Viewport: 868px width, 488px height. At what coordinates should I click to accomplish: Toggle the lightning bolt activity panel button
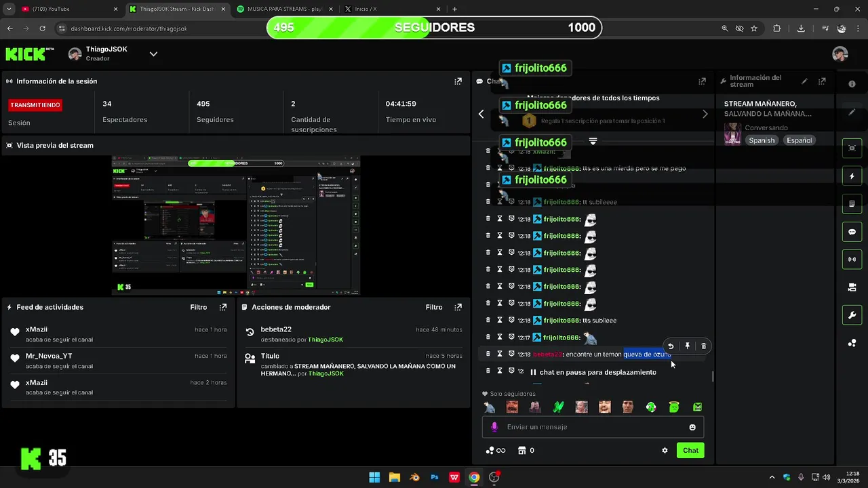(852, 176)
